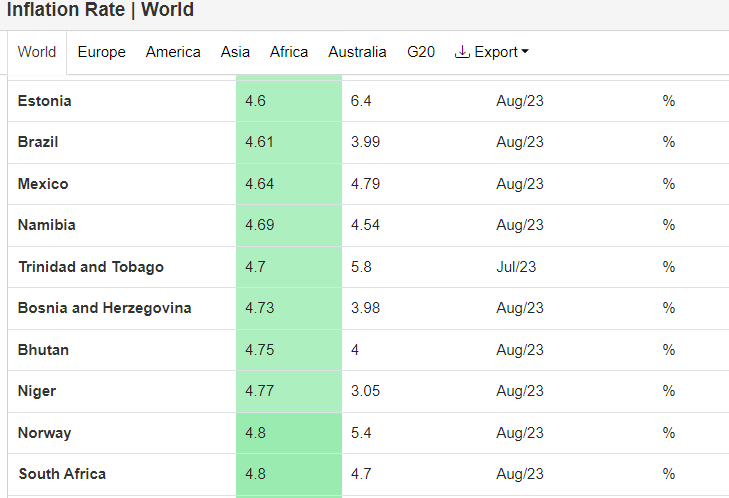This screenshot has width=729, height=498.
Task: Click the Mexico country link
Action: point(43,184)
